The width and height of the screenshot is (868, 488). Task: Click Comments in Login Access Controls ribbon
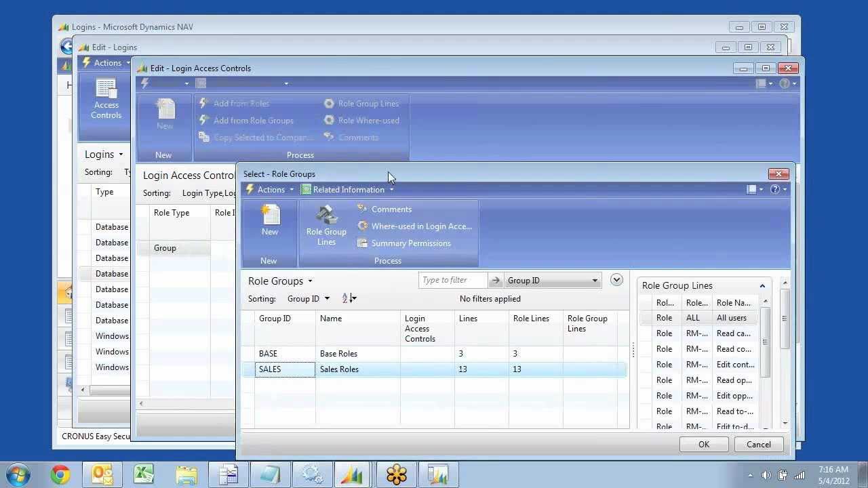pyautogui.click(x=351, y=138)
